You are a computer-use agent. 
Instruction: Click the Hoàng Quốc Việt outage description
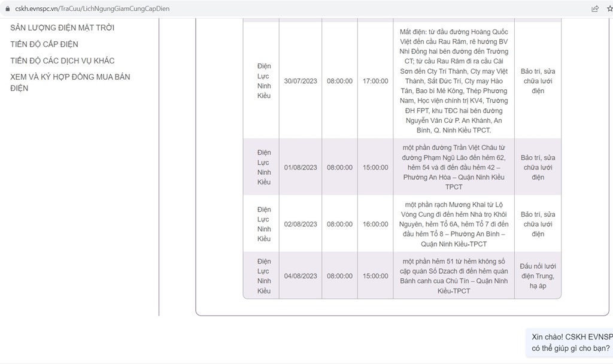(453, 81)
